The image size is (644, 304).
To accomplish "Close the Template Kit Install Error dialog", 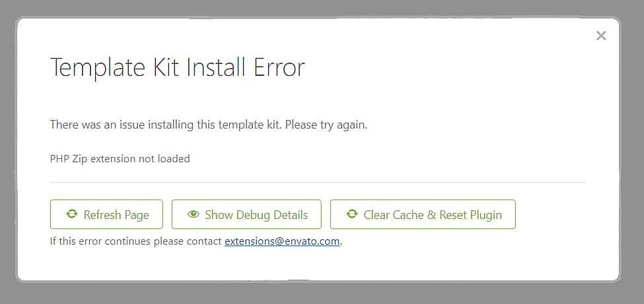I will (601, 36).
